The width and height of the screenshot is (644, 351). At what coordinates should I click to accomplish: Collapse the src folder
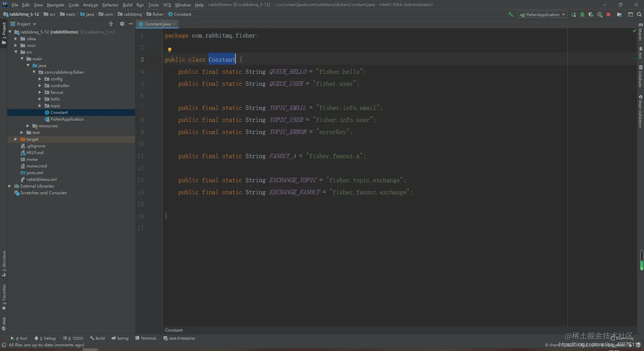[x=16, y=52]
